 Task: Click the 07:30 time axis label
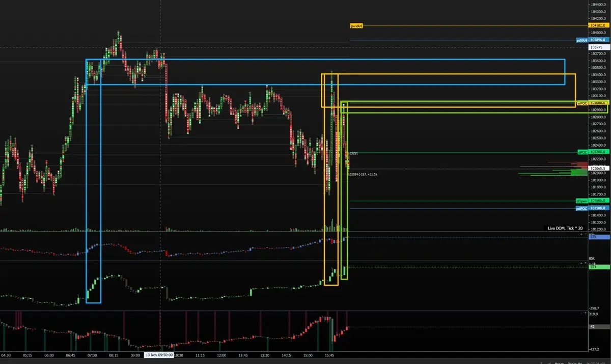[x=92, y=355]
